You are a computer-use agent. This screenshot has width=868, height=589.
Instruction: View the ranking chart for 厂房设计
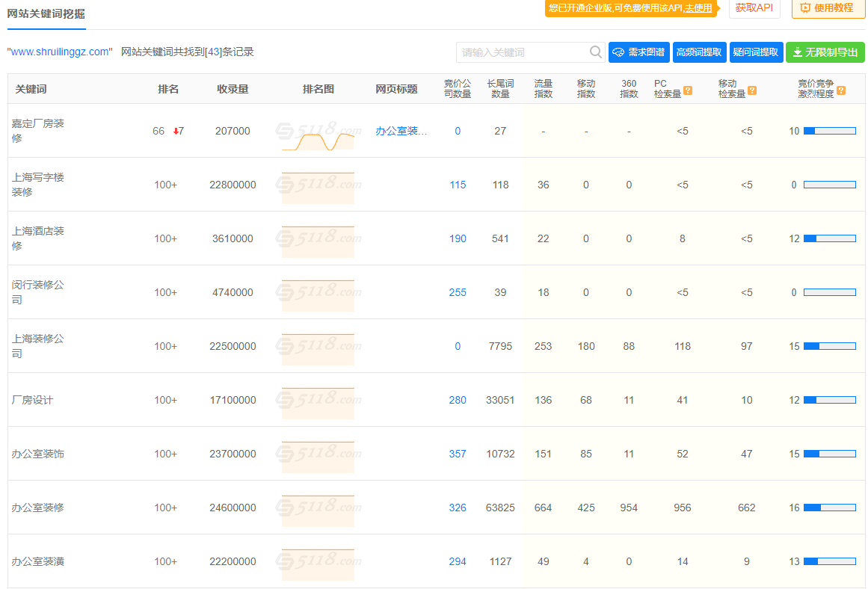[x=318, y=403]
